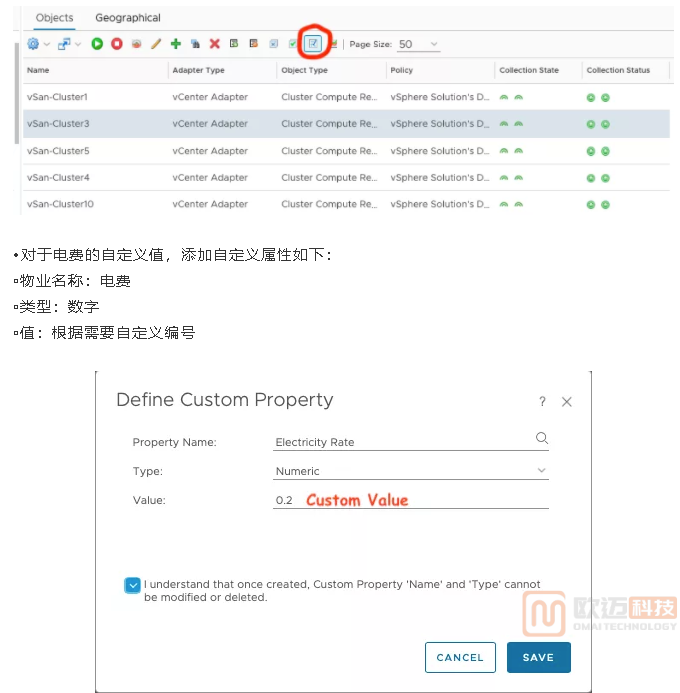Click the end maintenance icon
The image size is (680, 693).
[x=254, y=43]
